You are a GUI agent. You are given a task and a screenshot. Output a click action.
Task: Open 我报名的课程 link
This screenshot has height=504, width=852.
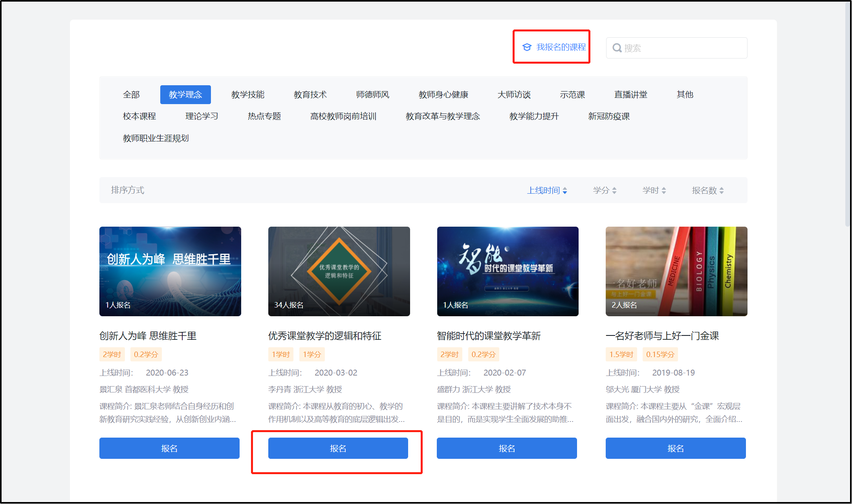click(561, 47)
